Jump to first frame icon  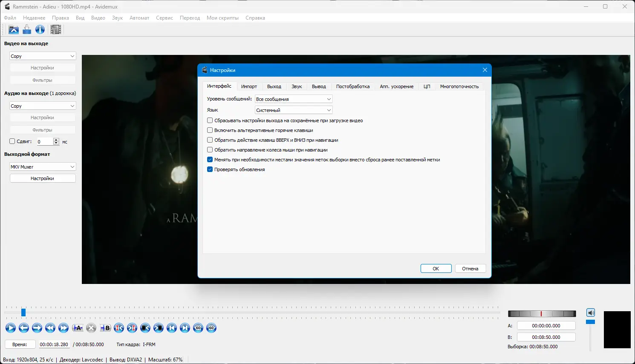(x=172, y=328)
